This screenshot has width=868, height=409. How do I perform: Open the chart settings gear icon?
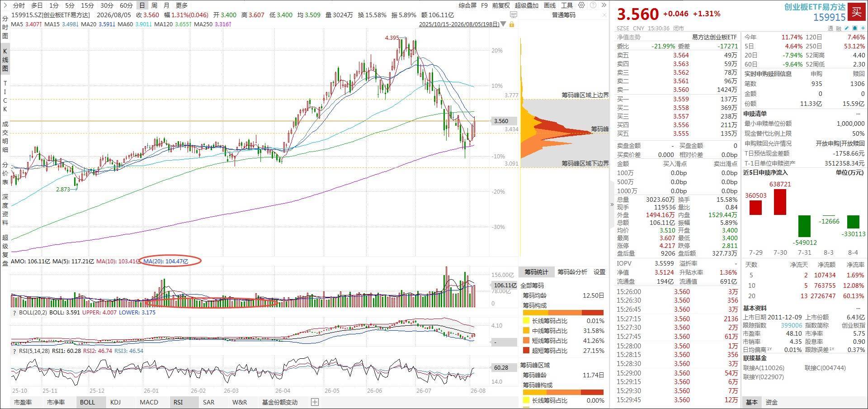click(x=581, y=5)
